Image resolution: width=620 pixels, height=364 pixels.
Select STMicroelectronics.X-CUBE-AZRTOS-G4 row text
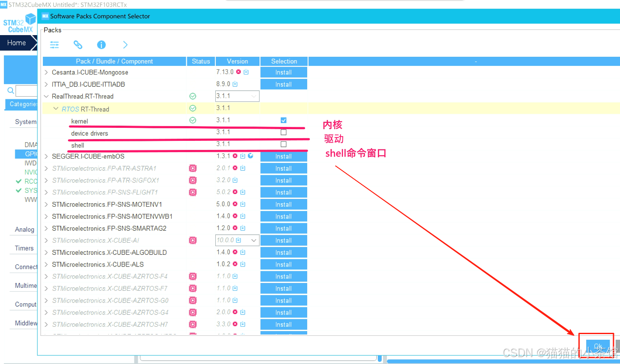110,312
